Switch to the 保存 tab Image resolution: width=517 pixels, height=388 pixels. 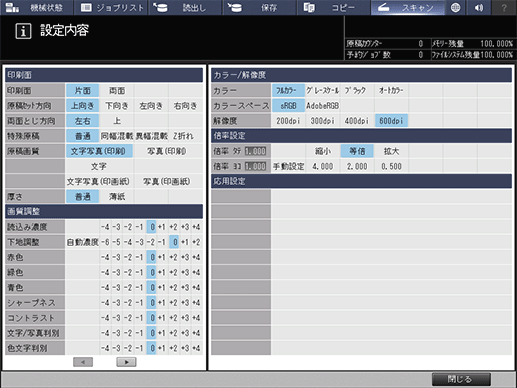(260, 7)
